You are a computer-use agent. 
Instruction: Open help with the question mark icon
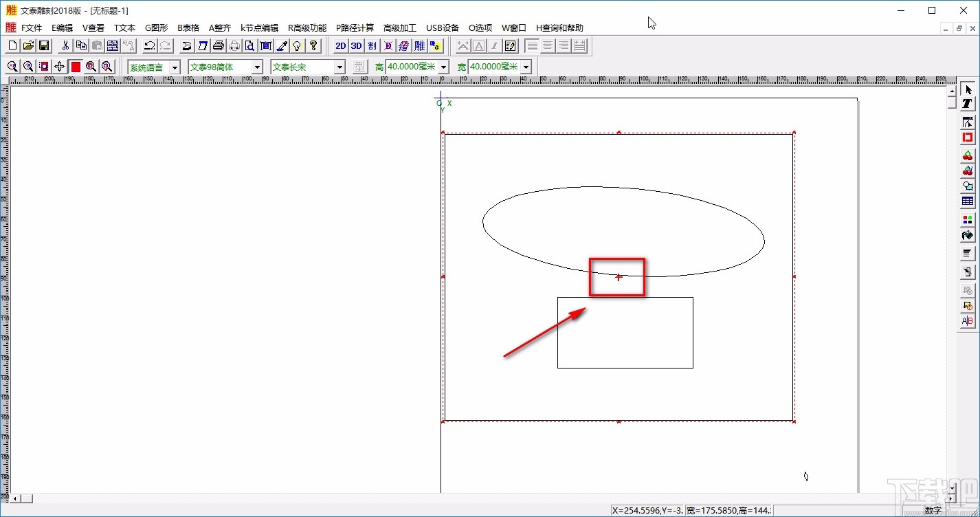coord(313,46)
